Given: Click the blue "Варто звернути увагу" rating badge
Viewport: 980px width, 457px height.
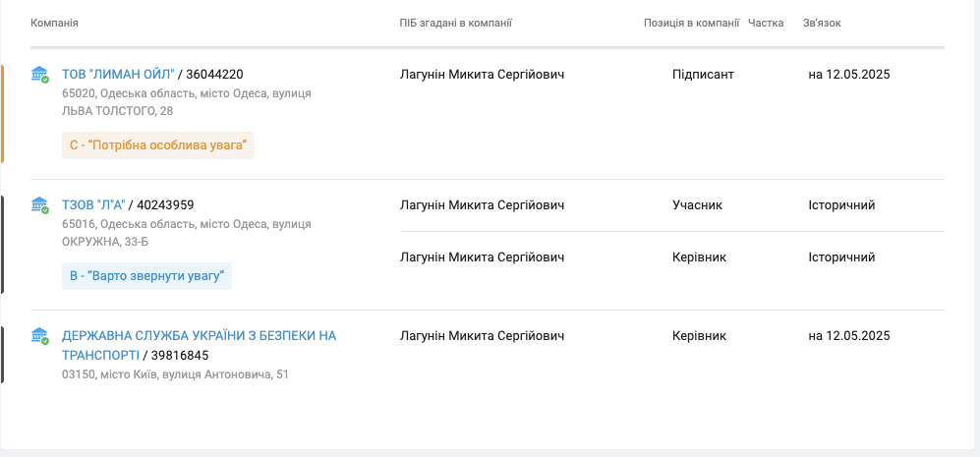Looking at the screenshot, I should (x=146, y=276).
